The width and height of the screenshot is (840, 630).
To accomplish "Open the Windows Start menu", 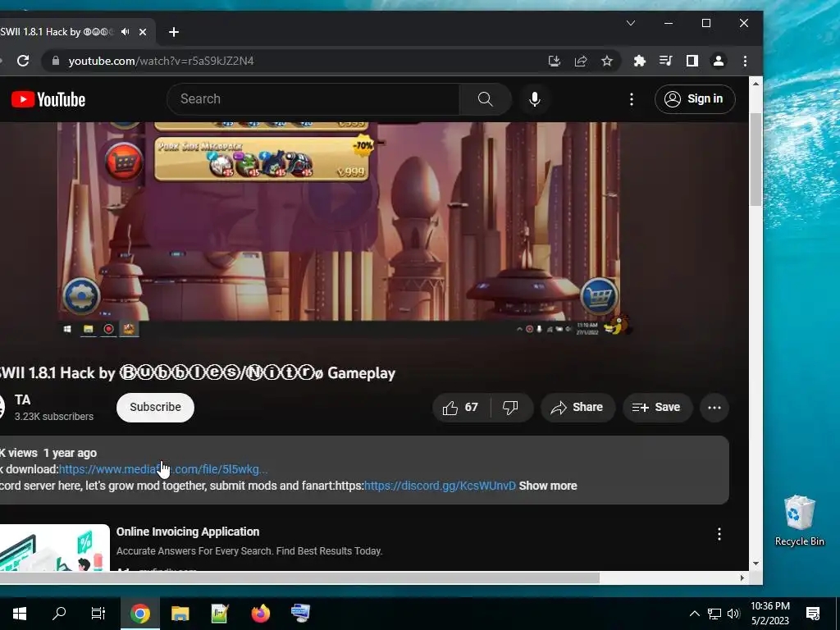I will [x=20, y=614].
